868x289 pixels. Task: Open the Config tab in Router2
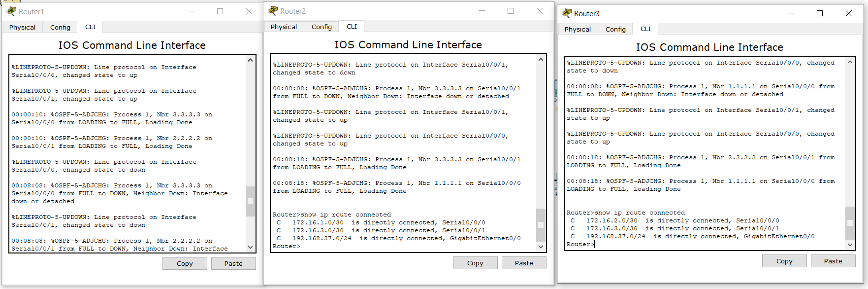pyautogui.click(x=321, y=27)
